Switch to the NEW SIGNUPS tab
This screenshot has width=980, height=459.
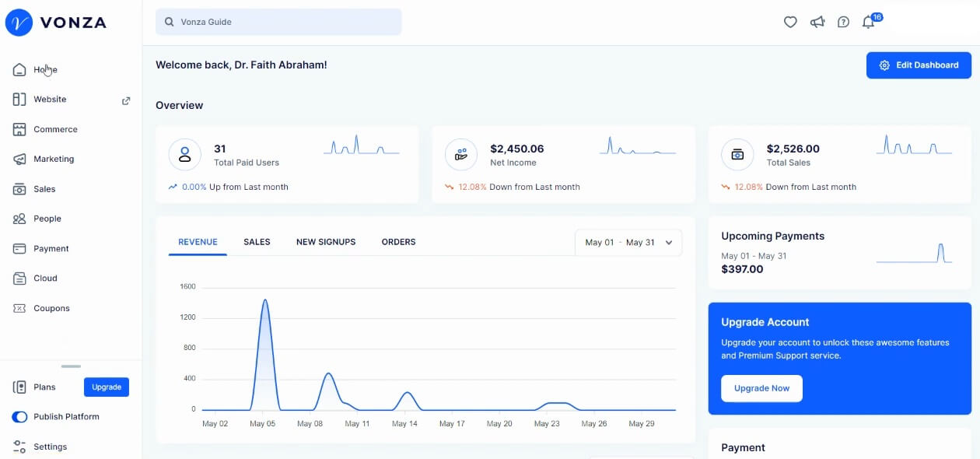(326, 242)
